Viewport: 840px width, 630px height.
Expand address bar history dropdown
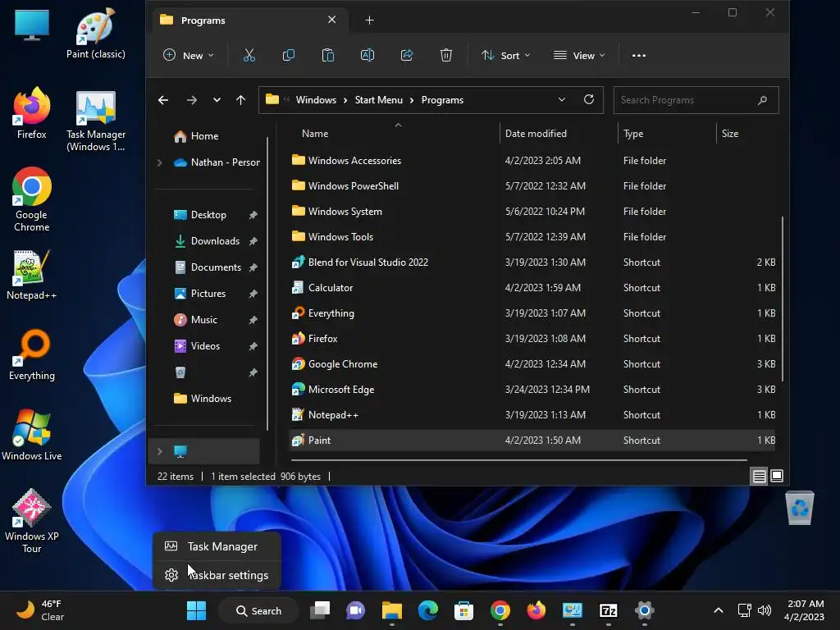click(561, 99)
